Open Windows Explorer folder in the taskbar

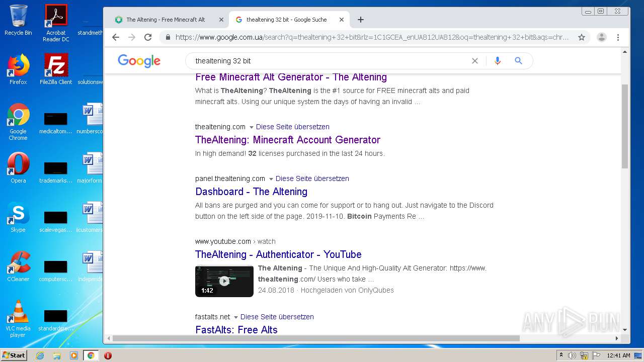coord(57,355)
